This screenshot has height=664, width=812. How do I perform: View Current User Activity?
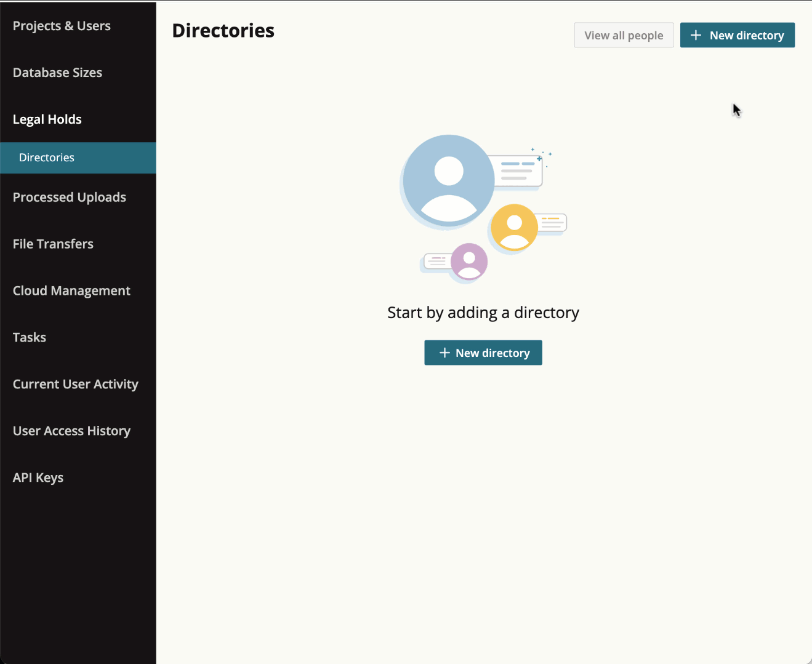coord(76,384)
